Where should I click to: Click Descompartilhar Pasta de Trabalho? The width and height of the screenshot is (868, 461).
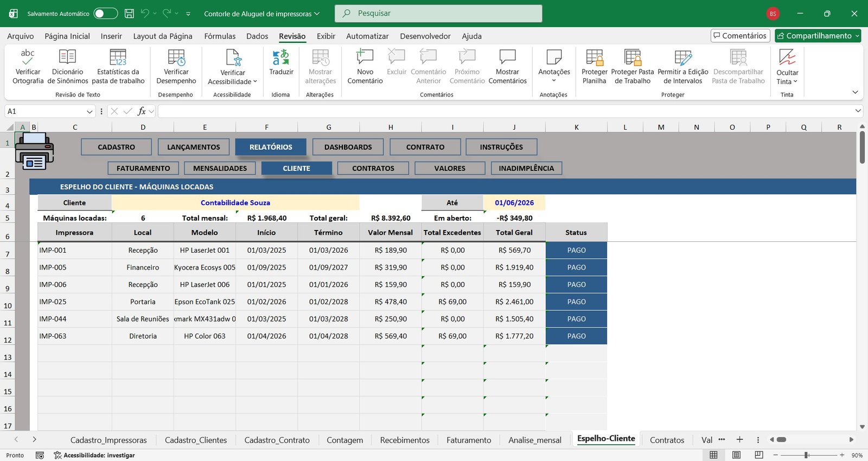pos(738,66)
